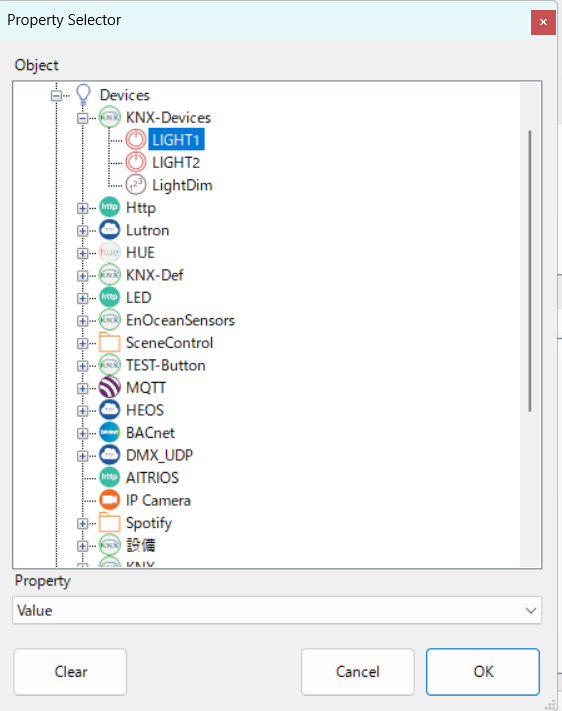562x711 pixels.
Task: Click the object tree vertical scrollbar
Action: [530, 271]
